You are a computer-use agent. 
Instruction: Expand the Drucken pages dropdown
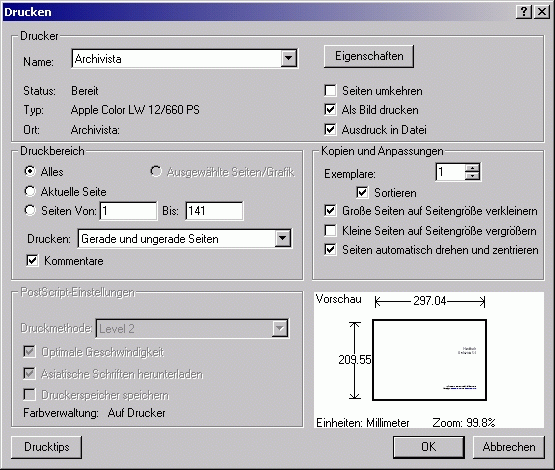pyautogui.click(x=282, y=238)
